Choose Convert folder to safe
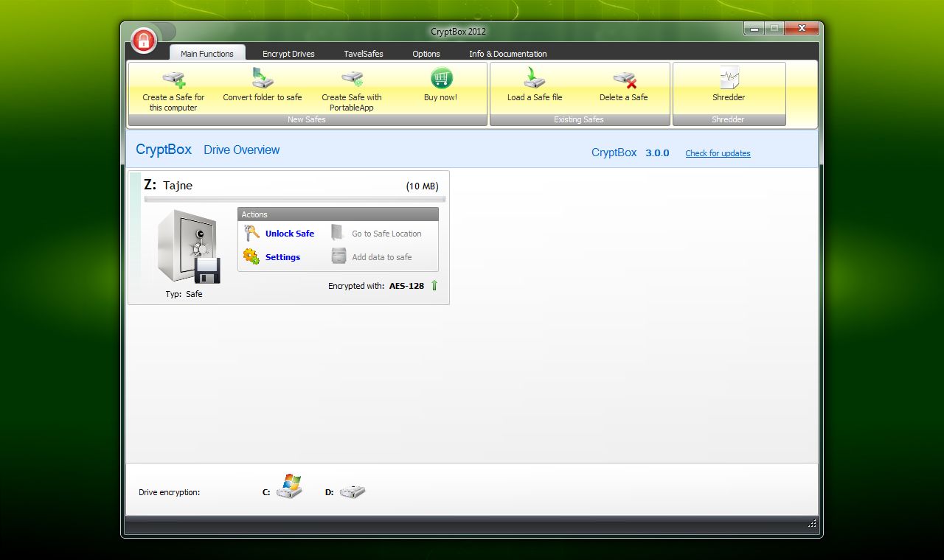 pyautogui.click(x=263, y=84)
